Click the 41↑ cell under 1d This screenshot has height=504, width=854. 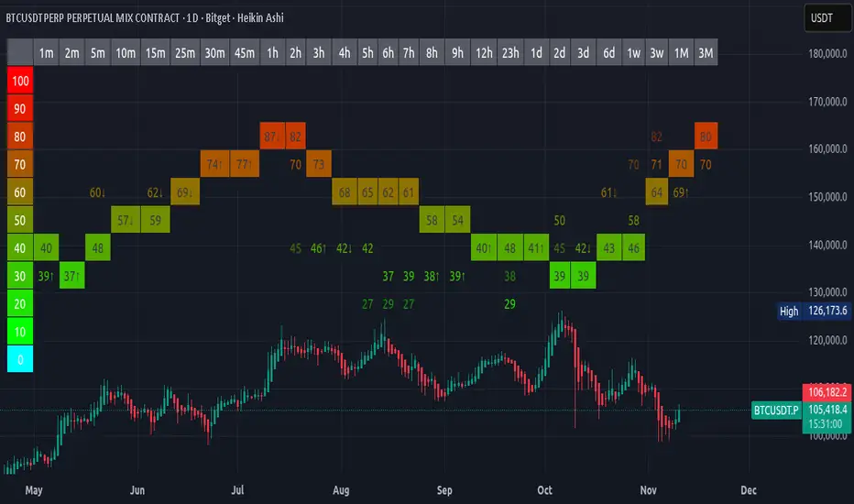536,248
